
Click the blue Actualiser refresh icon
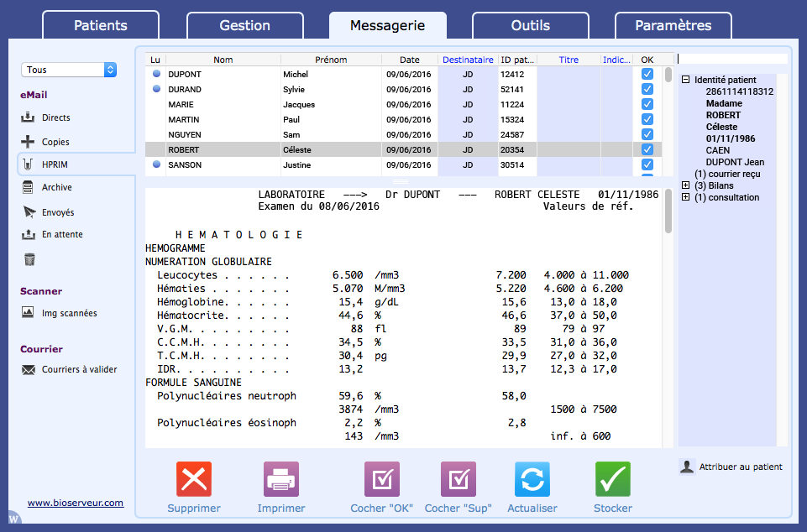pyautogui.click(x=532, y=479)
